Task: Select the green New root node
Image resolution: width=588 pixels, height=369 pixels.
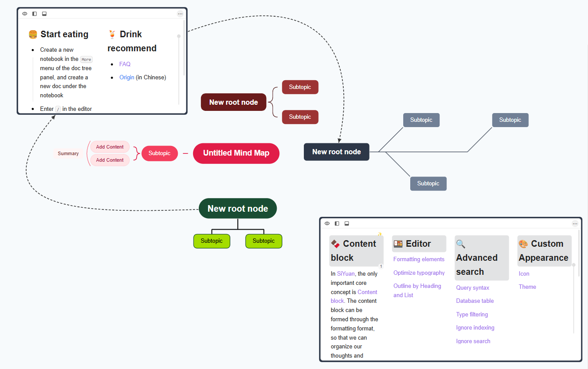Action: pos(238,209)
